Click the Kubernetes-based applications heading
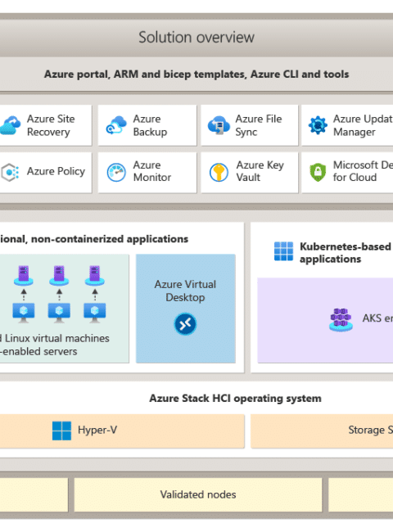The height and width of the screenshot is (532, 393). (x=346, y=253)
